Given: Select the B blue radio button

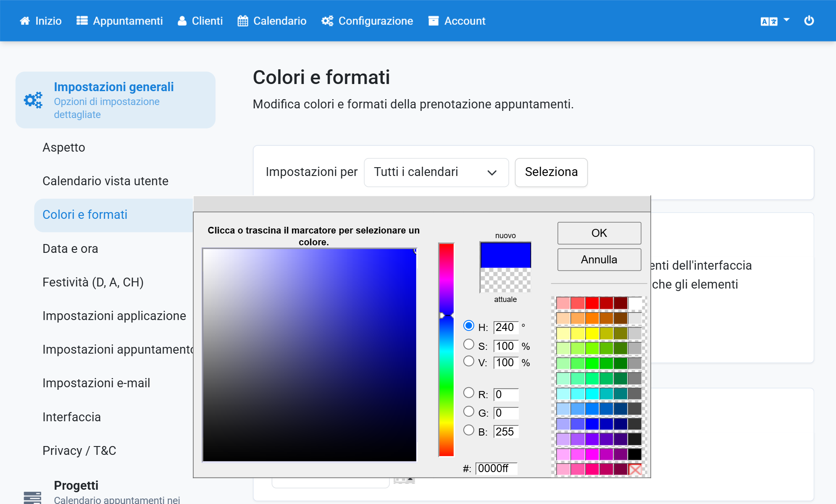Looking at the screenshot, I should pyautogui.click(x=469, y=430).
